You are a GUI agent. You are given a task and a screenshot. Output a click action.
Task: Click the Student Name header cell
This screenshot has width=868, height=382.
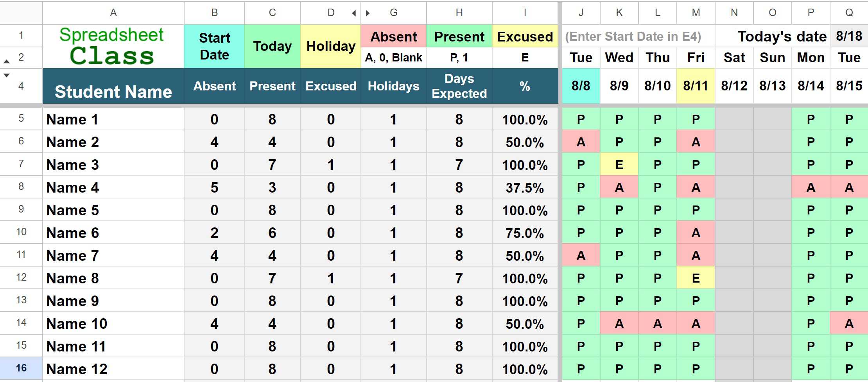click(x=113, y=86)
